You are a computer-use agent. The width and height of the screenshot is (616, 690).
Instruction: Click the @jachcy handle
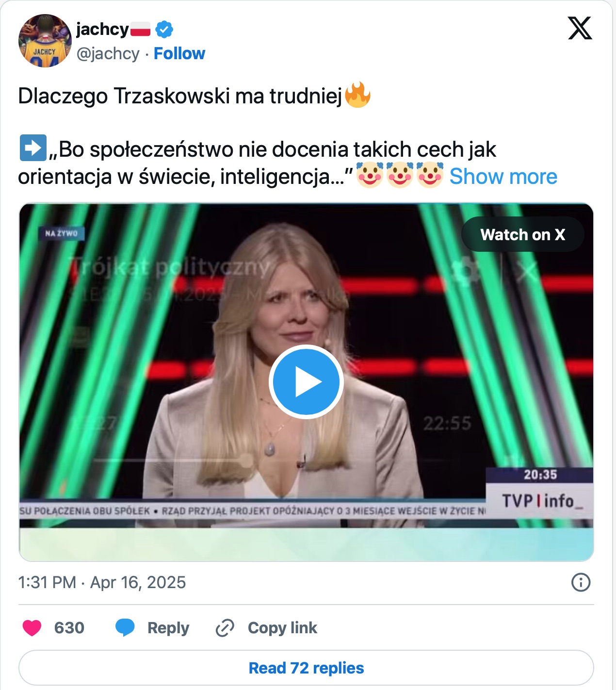coord(108,53)
